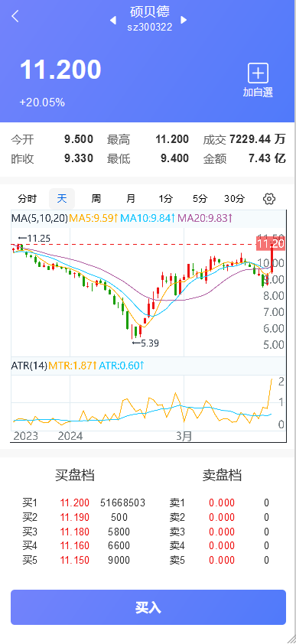Click the volume value 7229.44 万

coord(258,139)
